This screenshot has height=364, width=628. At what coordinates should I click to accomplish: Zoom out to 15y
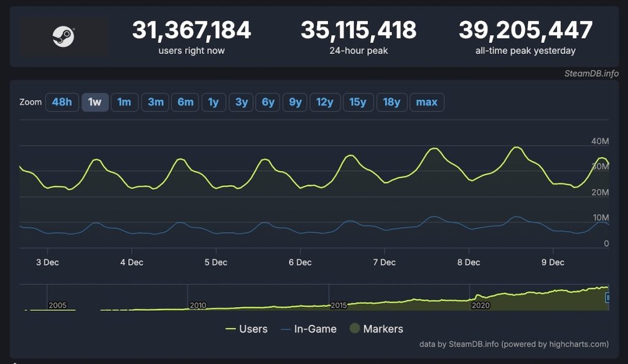pyautogui.click(x=358, y=102)
